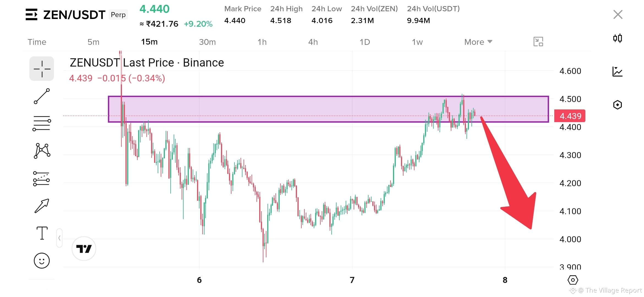Choose the 1h timeframe
The height and width of the screenshot is (297, 644).
point(262,42)
